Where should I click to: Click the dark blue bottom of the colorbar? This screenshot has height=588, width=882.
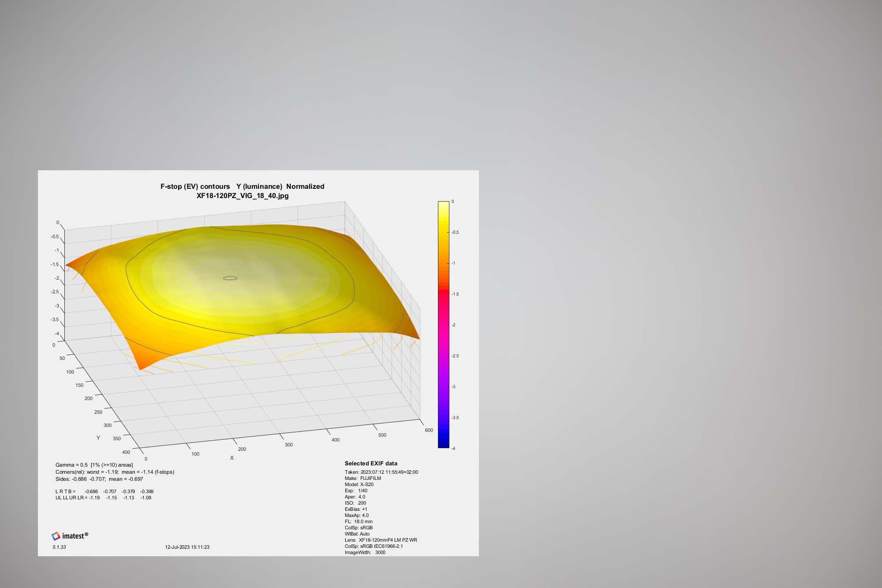443,443
